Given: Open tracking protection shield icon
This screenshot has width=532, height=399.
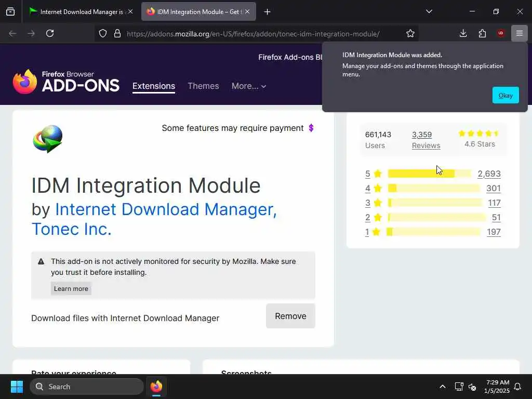Looking at the screenshot, I should (103, 33).
